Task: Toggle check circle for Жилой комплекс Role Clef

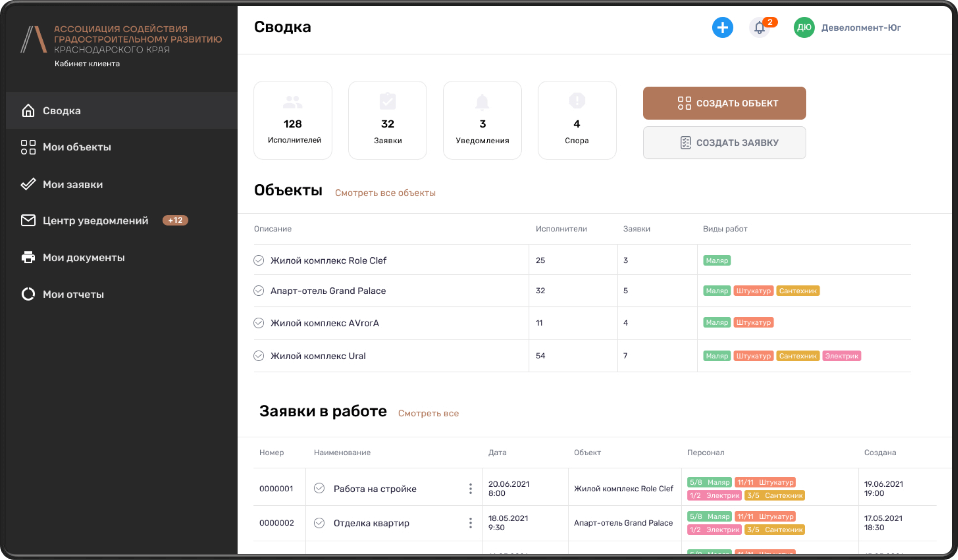Action: tap(259, 260)
